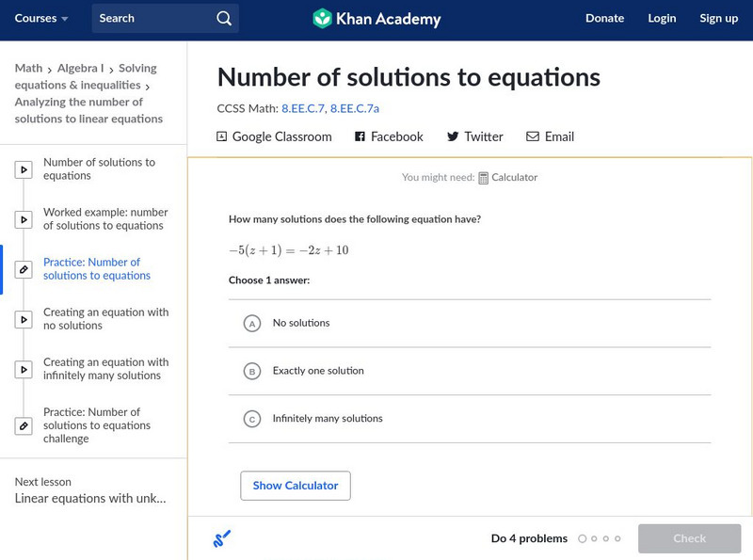753x560 pixels.
Task: Go to Algebra I breadcrumb
Action: [80, 69]
